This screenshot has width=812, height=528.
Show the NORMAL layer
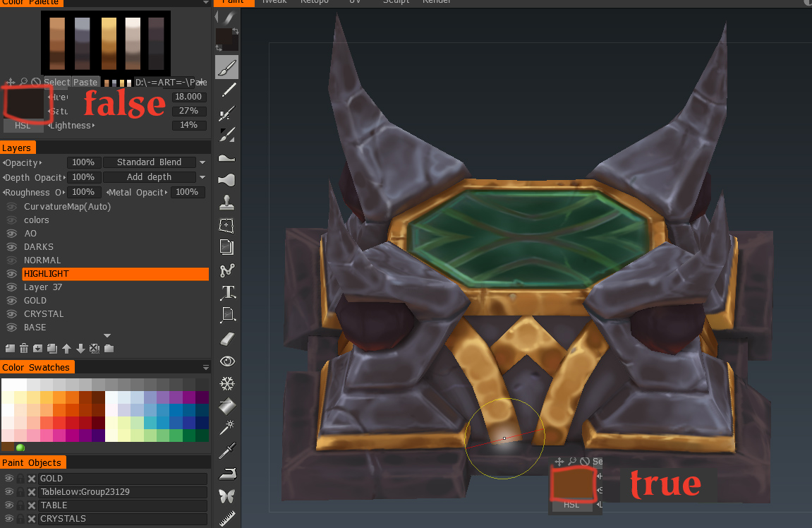11,260
